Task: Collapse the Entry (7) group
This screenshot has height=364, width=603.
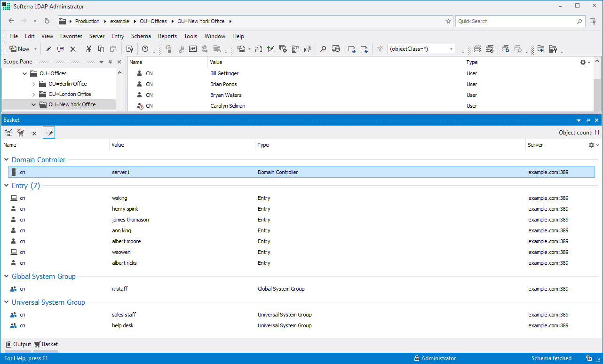Action: pos(7,186)
